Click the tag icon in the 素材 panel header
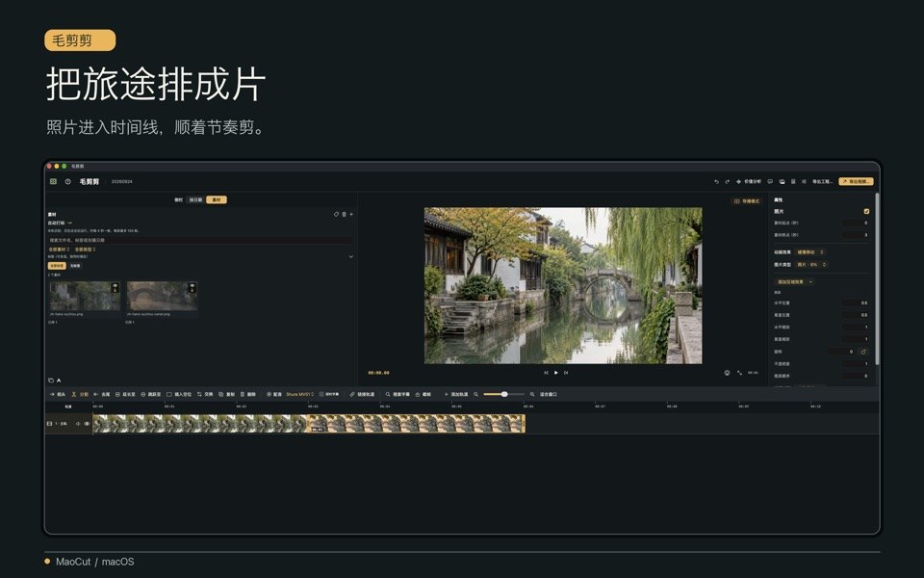The height and width of the screenshot is (578, 924). tap(337, 214)
